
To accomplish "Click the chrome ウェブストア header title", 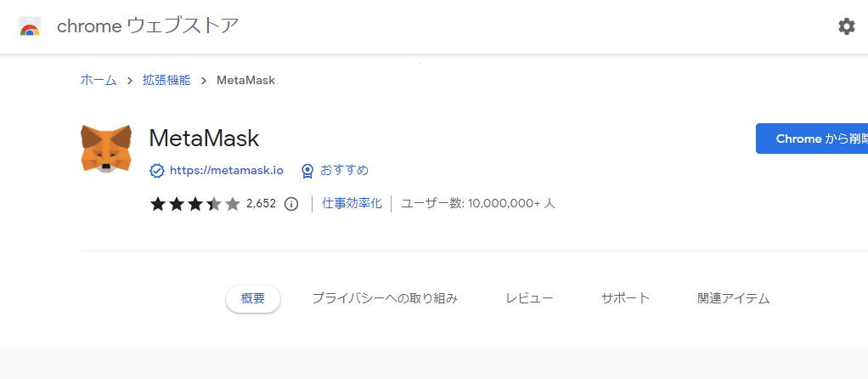I will click(x=148, y=26).
